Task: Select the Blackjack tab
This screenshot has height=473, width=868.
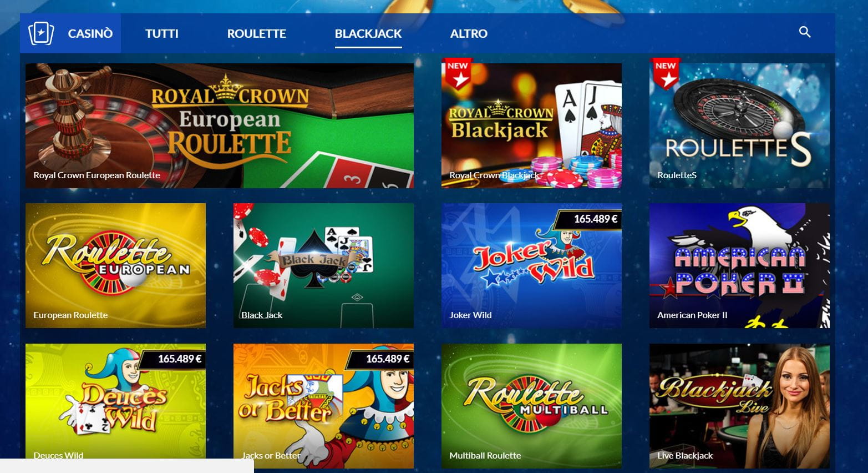Action: [x=368, y=33]
